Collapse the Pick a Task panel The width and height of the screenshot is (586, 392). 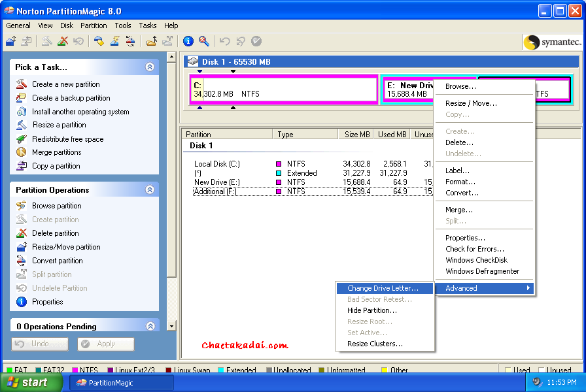[x=150, y=67]
